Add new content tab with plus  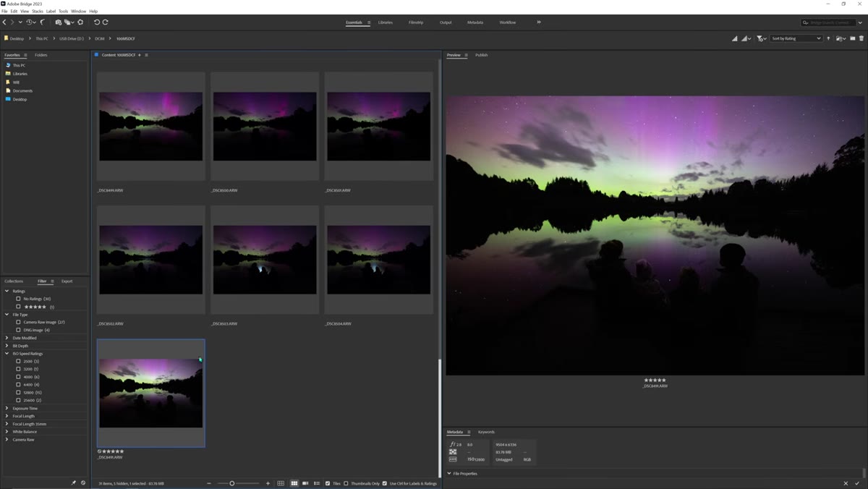click(139, 55)
